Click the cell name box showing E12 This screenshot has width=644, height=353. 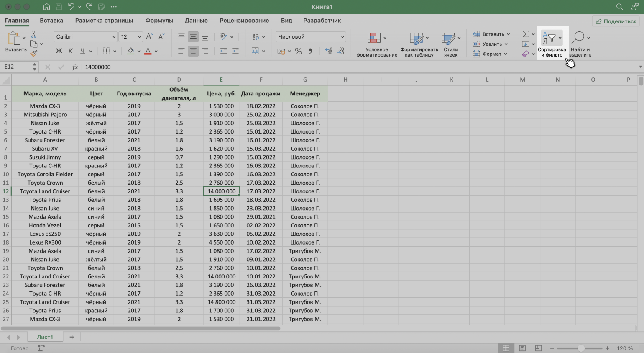(17, 67)
